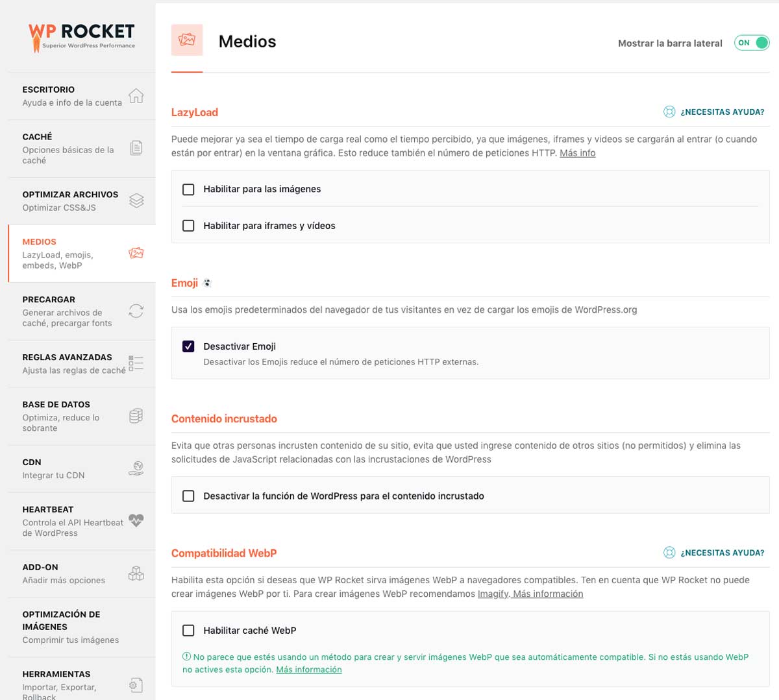Click the Heartbeat heart-pulse icon
Screen dimensions: 779x700
point(136,520)
